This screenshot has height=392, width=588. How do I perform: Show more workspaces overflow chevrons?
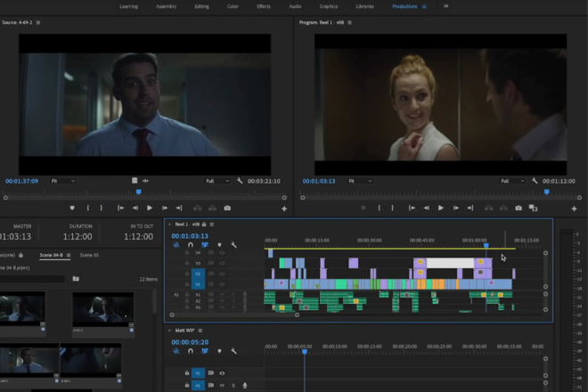tap(445, 6)
